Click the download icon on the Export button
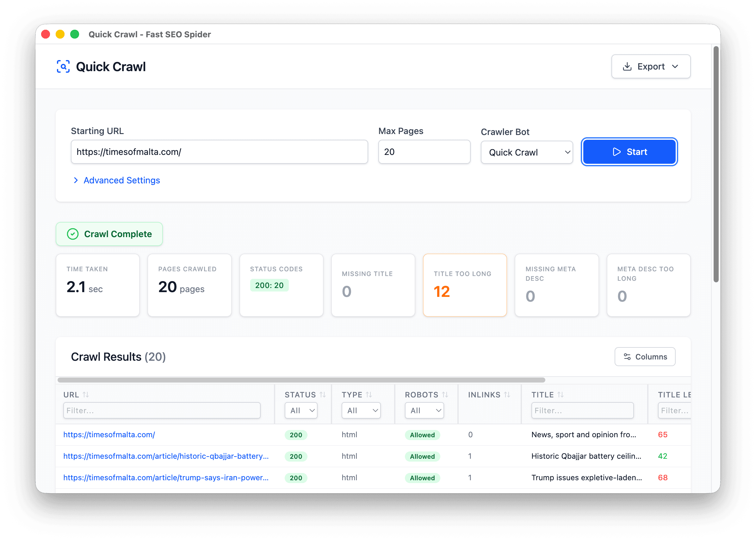Image resolution: width=756 pixels, height=540 pixels. pos(628,66)
